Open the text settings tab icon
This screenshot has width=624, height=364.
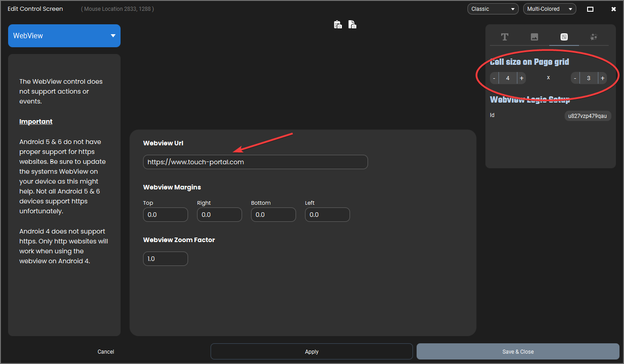click(x=505, y=37)
